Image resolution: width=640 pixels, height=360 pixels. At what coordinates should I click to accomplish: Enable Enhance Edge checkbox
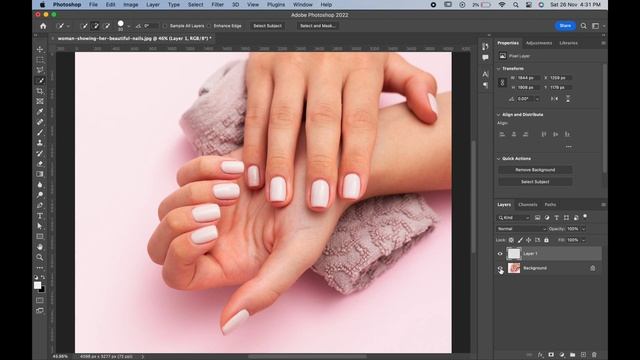pos(209,26)
